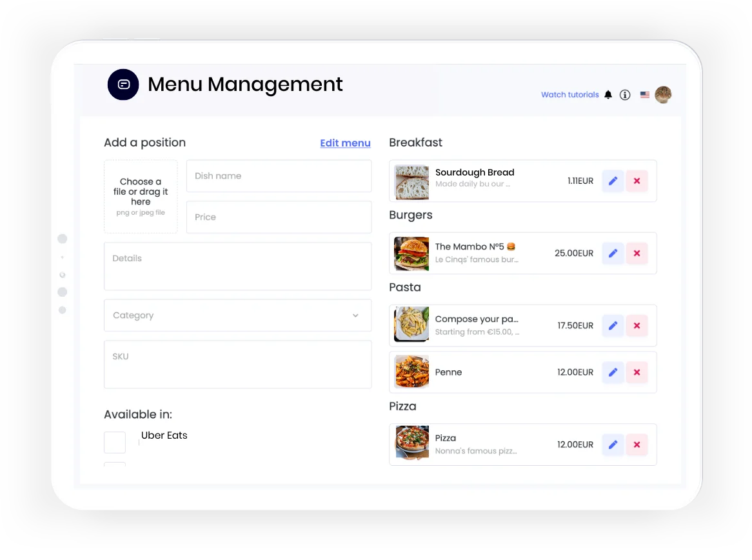
Task: Click the 'Available in:' label
Action: coord(138,415)
